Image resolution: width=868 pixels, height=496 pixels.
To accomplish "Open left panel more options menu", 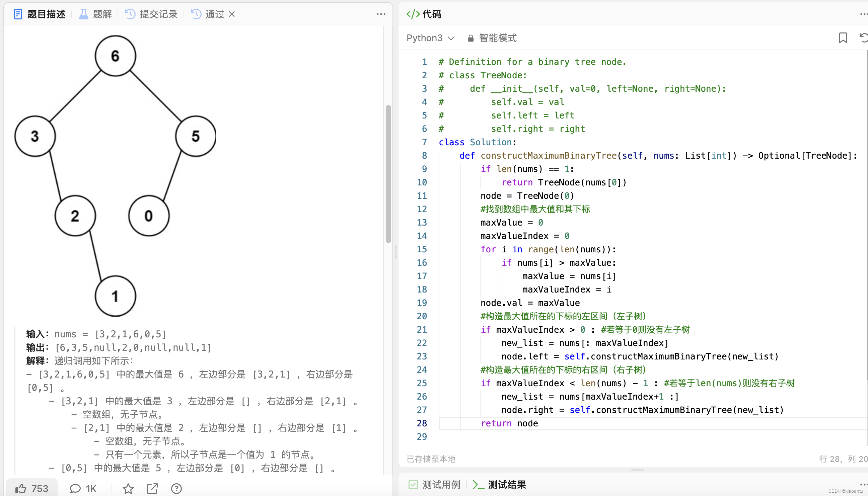I will [381, 14].
